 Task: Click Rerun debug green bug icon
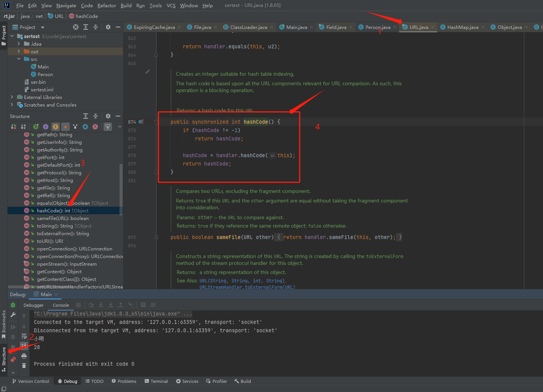[13, 305]
